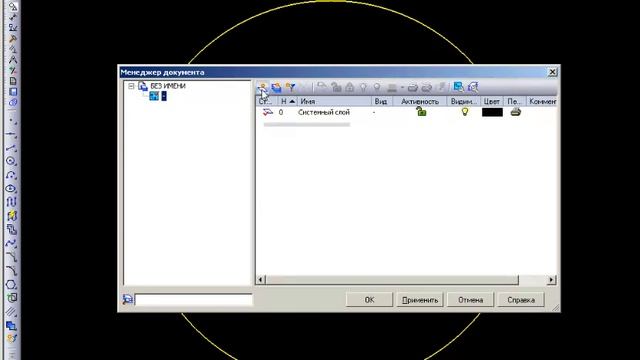
Task: Toggle visibility bulb of Системный слой
Action: point(464,111)
